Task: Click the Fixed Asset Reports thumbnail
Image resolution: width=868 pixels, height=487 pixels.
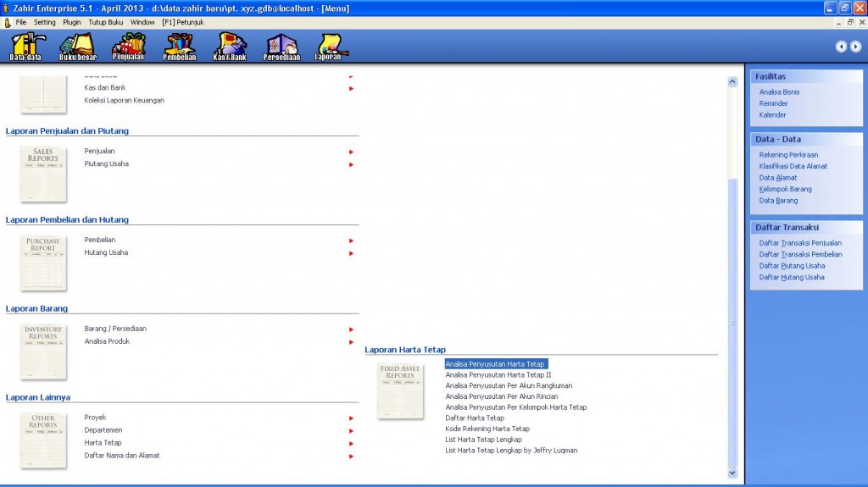Action: [400, 390]
